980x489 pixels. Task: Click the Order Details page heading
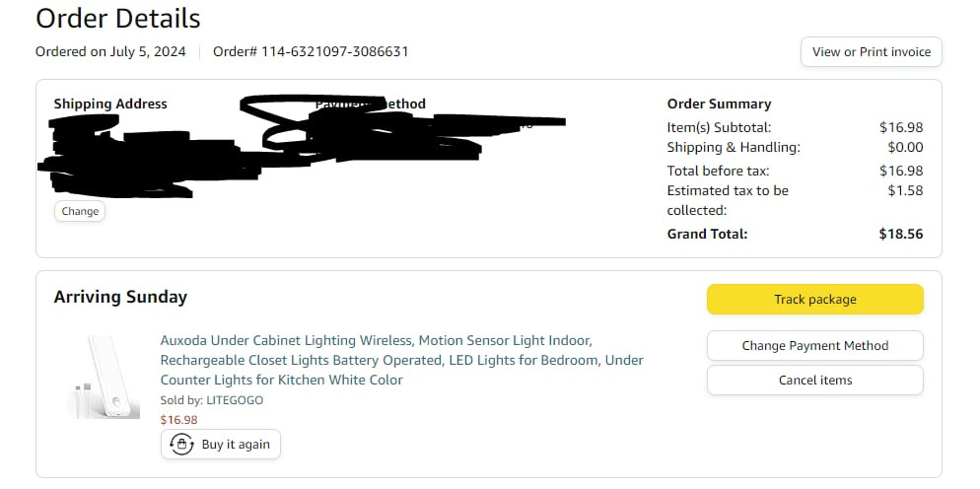[x=118, y=18]
